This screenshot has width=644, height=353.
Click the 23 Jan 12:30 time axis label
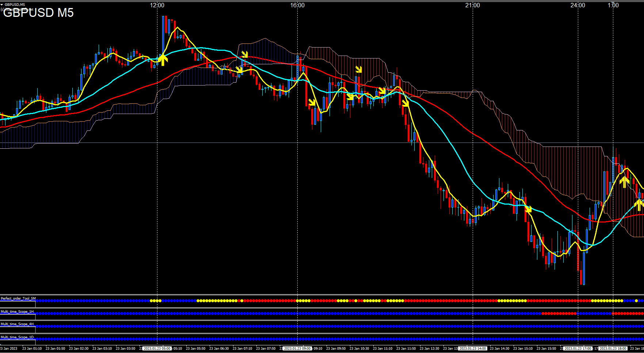[x=430, y=349]
